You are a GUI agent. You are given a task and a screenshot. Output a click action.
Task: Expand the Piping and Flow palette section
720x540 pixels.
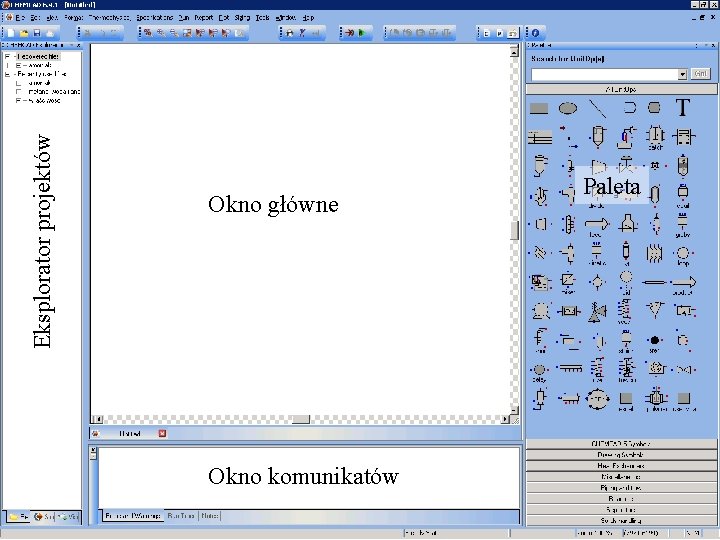pyautogui.click(x=621, y=488)
